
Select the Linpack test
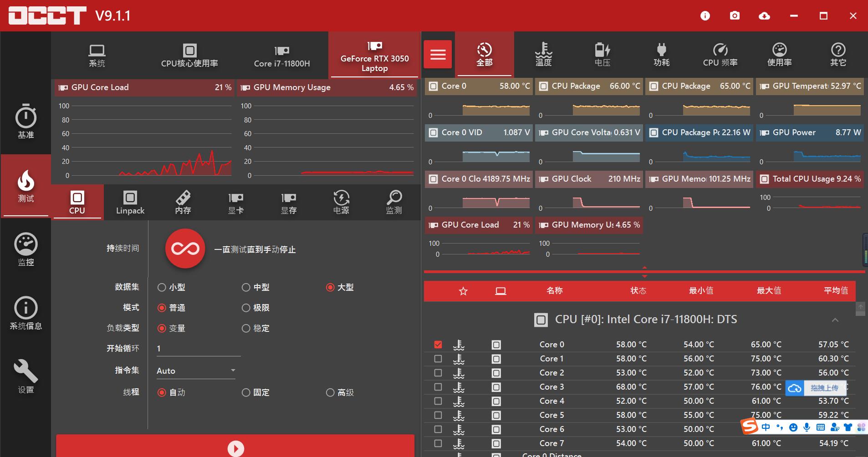click(130, 203)
